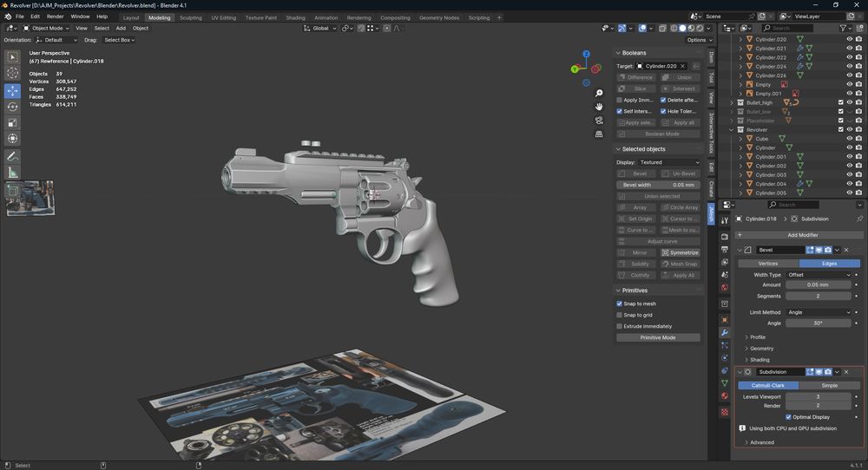Enable Snap to grid checkbox

pyautogui.click(x=620, y=315)
